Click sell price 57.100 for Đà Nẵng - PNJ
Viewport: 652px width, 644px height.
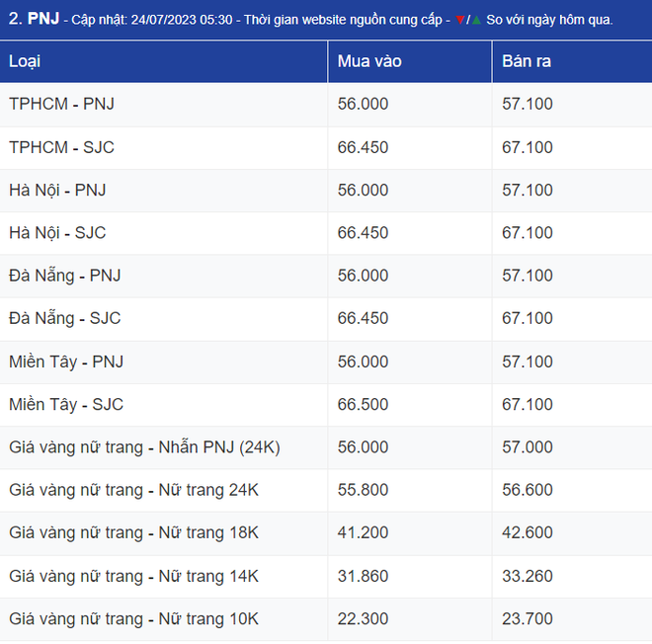click(528, 276)
